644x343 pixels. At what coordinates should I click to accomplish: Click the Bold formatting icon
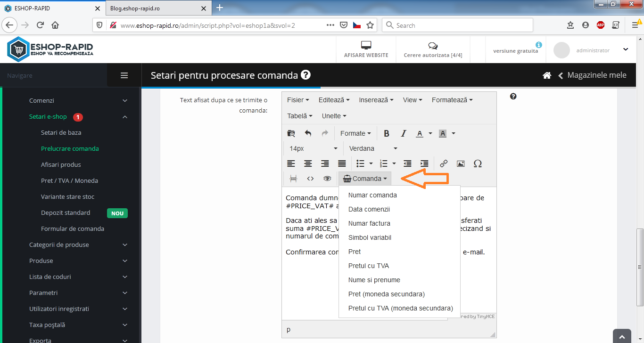(x=387, y=133)
